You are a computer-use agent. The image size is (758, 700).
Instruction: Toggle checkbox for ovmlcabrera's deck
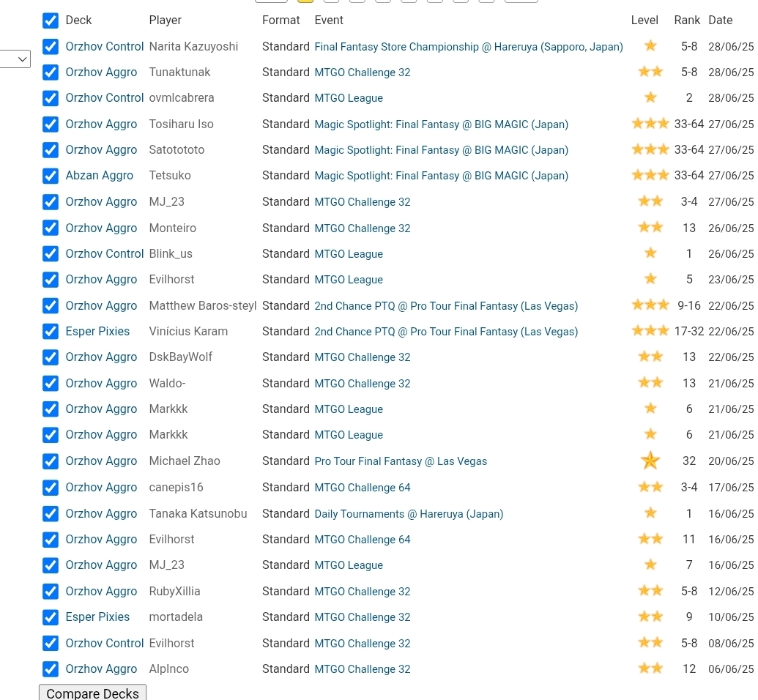click(51, 98)
